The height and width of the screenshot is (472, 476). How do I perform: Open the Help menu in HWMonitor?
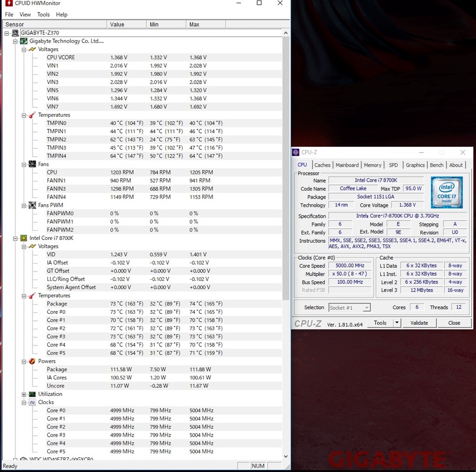pos(62,14)
